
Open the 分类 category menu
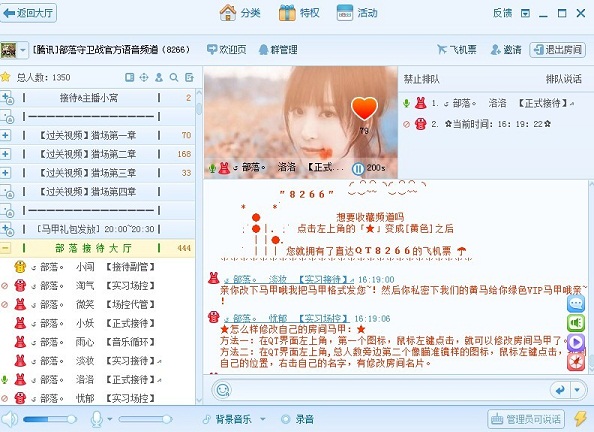click(240, 13)
